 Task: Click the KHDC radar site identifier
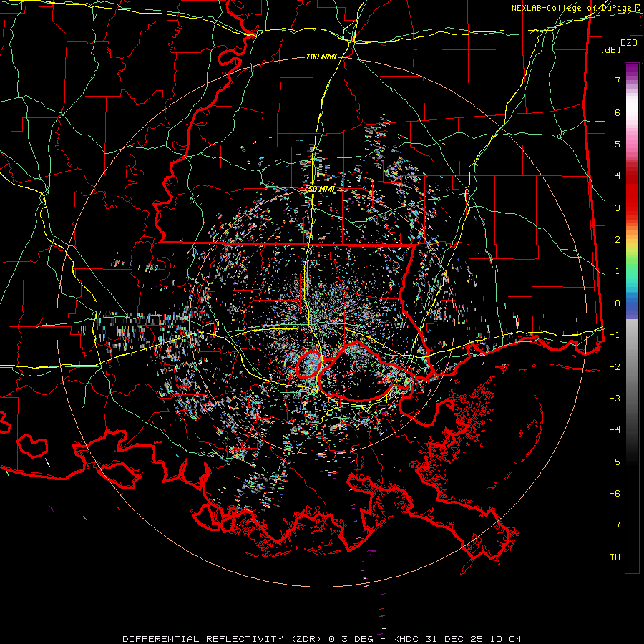pyautogui.click(x=406, y=639)
